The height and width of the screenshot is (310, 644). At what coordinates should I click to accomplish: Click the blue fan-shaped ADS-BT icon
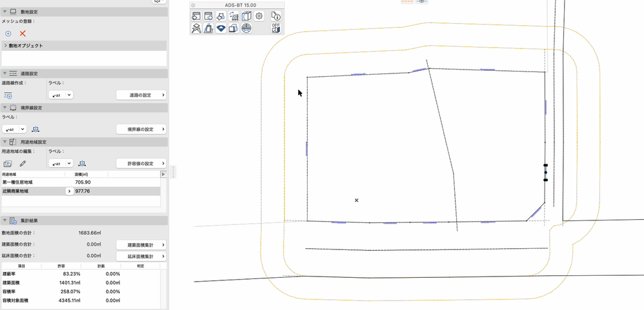[x=221, y=29]
